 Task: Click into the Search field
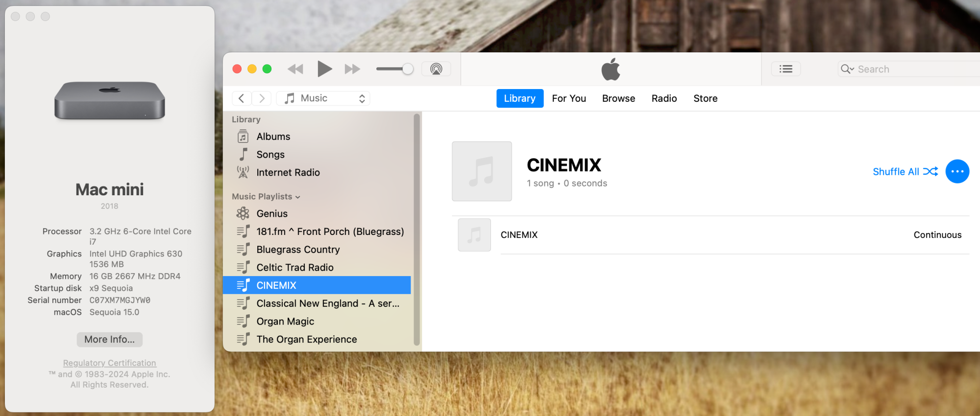909,69
